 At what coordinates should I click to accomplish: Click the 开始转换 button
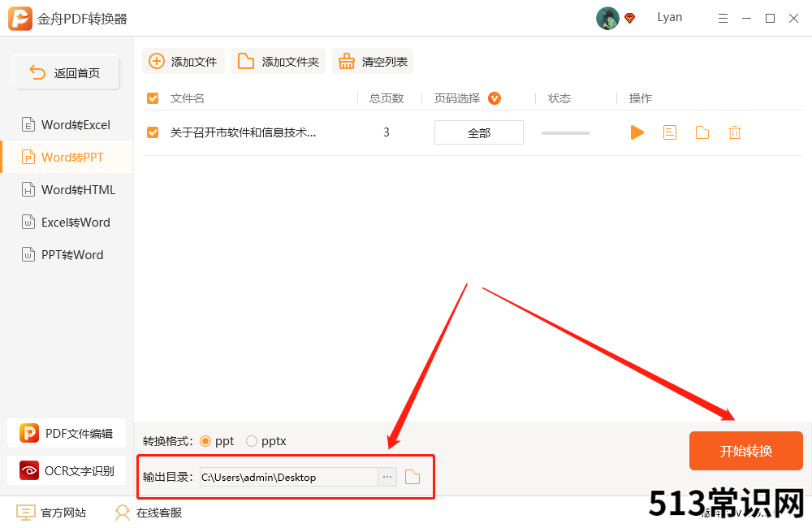click(x=745, y=451)
